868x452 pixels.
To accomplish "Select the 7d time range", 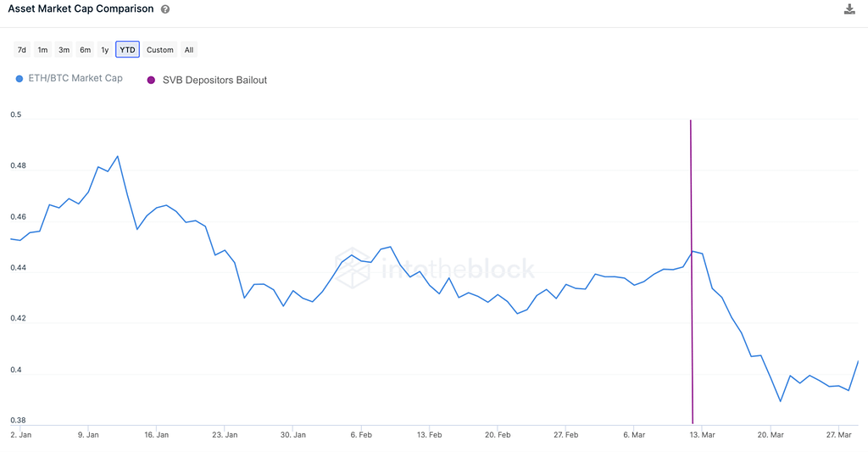I will pos(22,50).
